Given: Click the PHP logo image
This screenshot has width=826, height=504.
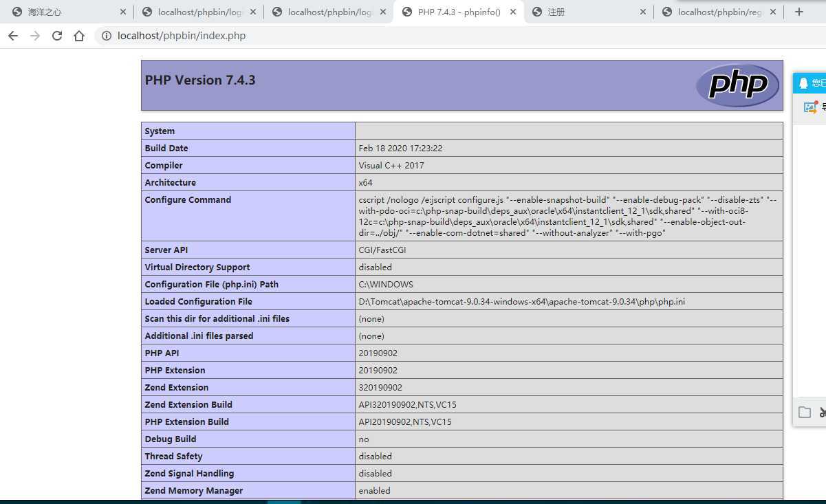Looking at the screenshot, I should point(737,85).
